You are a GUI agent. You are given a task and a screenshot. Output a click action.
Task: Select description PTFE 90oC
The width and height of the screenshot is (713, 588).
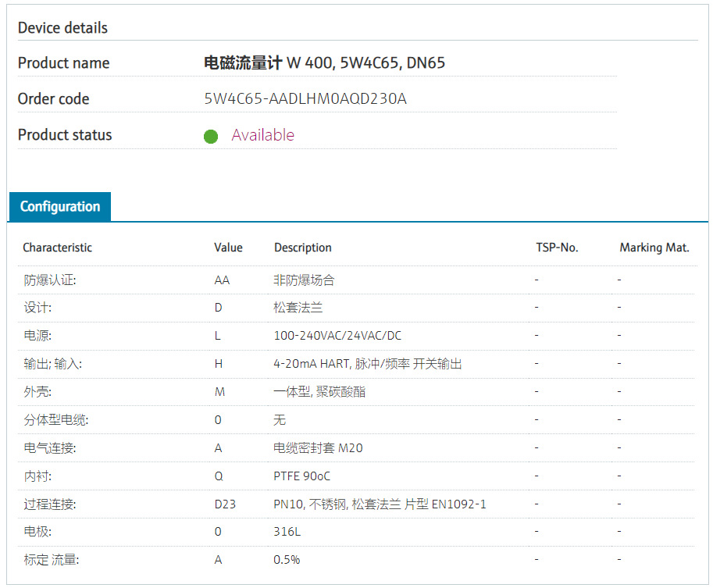pos(302,476)
